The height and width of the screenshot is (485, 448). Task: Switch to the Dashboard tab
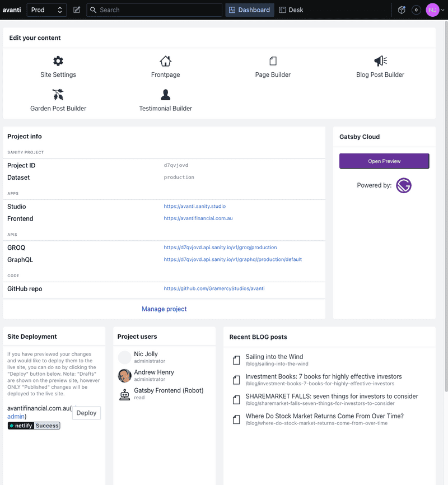(x=249, y=10)
